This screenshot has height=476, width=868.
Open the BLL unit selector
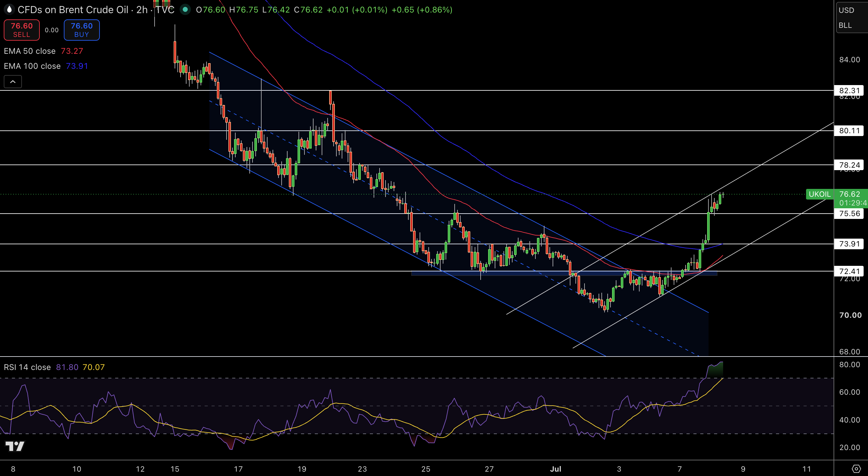point(845,25)
